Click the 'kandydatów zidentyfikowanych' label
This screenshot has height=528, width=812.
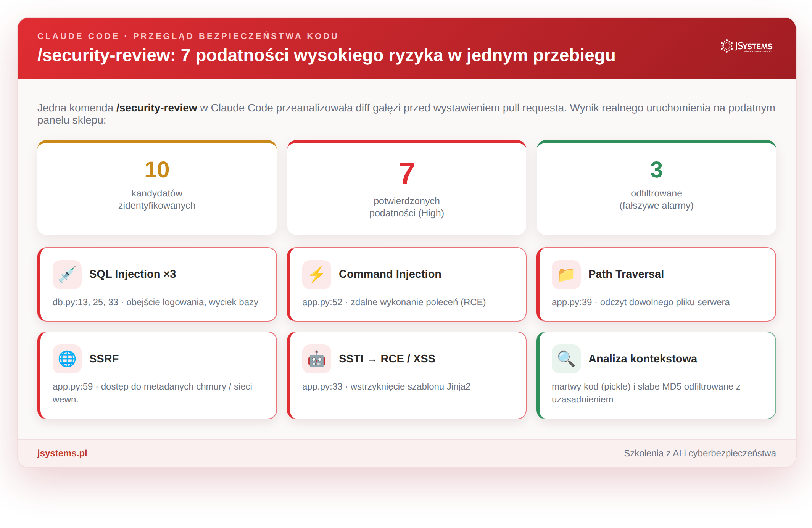coord(157,200)
